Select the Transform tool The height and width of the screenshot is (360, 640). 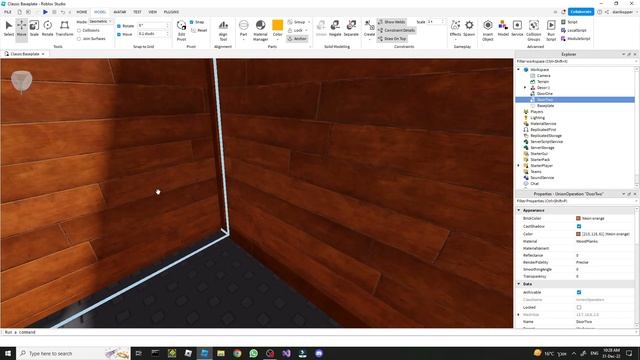(x=64, y=28)
